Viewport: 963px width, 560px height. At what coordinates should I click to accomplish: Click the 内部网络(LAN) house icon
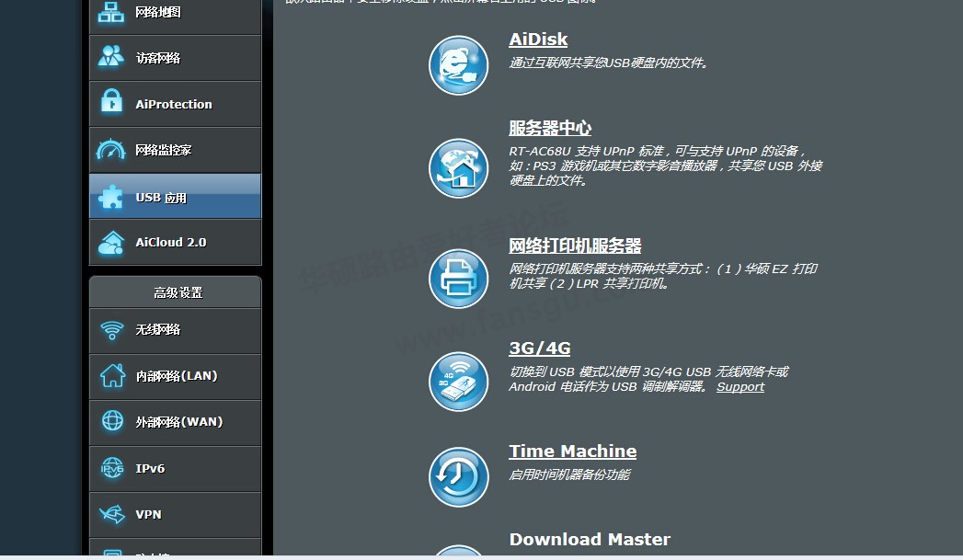112,375
